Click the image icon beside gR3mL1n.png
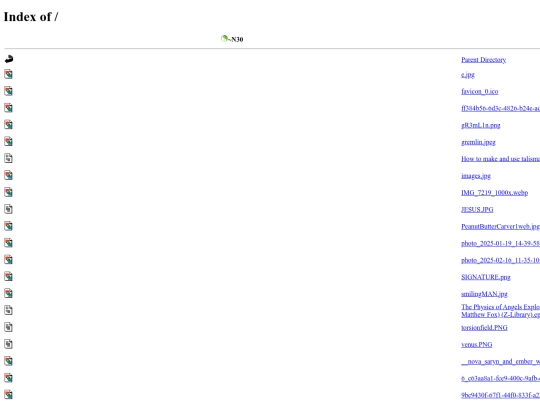 9,125
